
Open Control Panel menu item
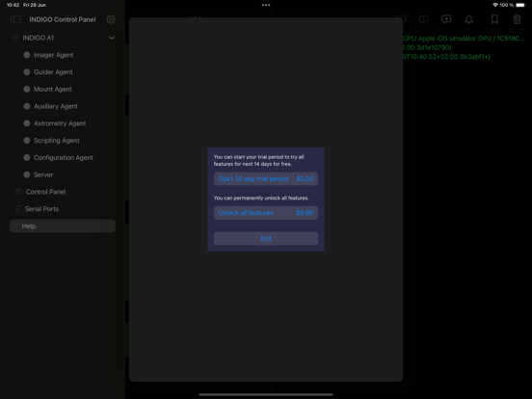(63, 192)
